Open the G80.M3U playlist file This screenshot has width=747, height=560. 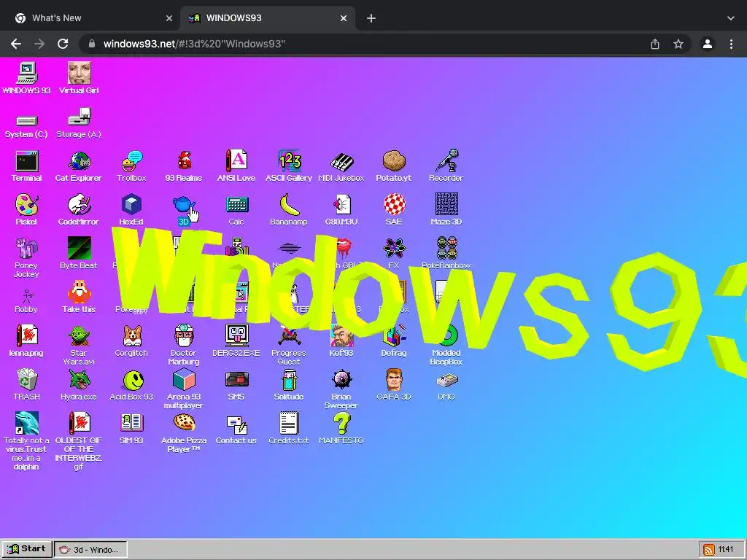tap(341, 205)
